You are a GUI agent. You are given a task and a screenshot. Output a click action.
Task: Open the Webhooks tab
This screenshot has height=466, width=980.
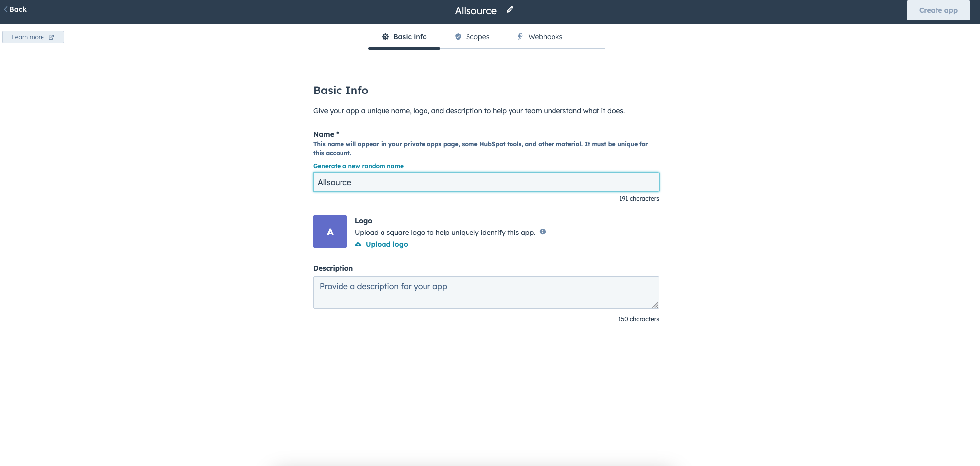[540, 37]
